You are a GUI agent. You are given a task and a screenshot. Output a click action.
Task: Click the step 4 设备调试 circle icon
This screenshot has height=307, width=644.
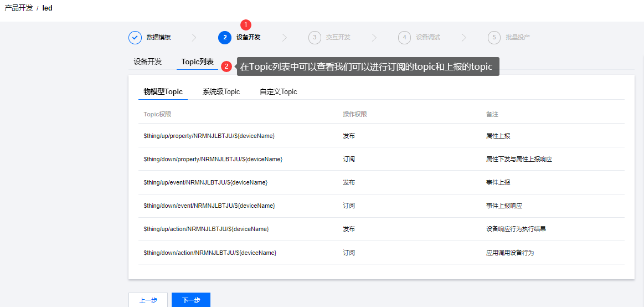405,37
